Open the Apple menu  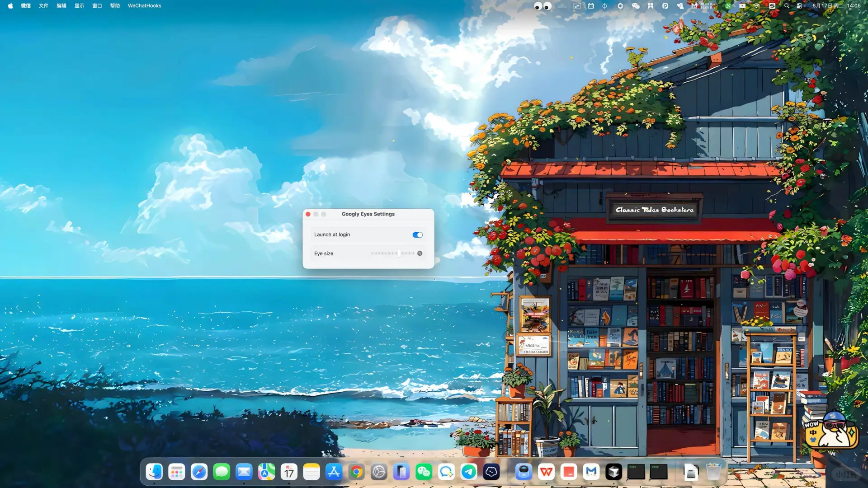(x=10, y=6)
